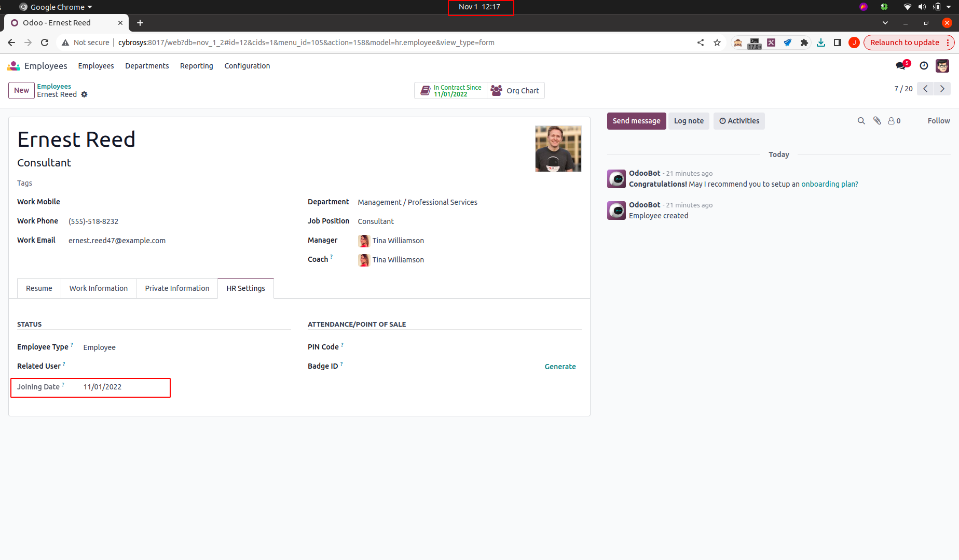Click the Ernest Reed name heading
The width and height of the screenshot is (959, 560).
(x=76, y=139)
